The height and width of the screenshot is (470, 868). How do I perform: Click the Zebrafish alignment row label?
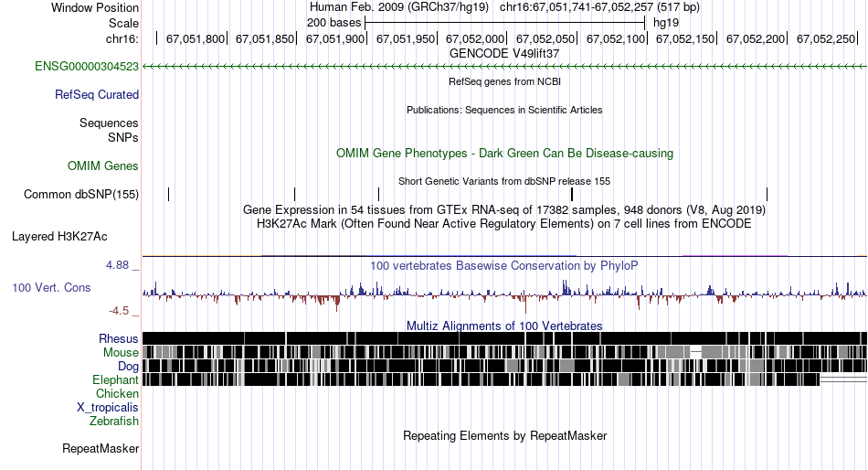point(114,422)
